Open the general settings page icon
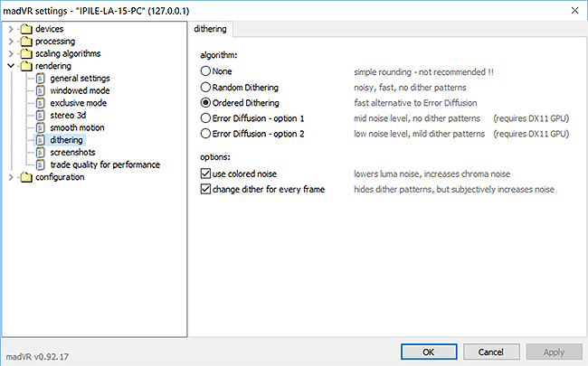588x366 pixels. pos(41,79)
